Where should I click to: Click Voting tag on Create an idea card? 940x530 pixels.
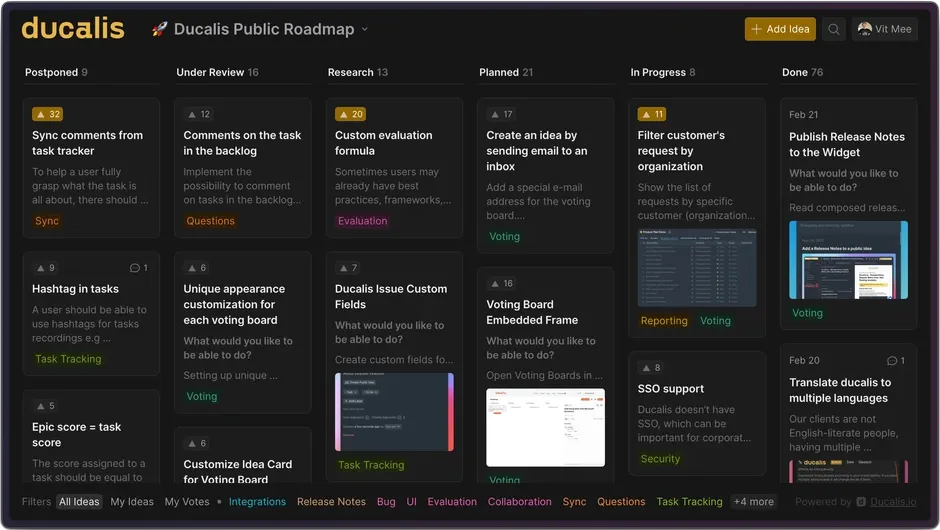pos(504,236)
